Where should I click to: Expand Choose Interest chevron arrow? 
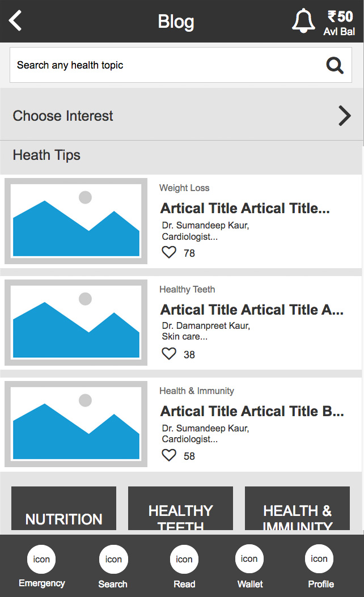click(x=345, y=116)
